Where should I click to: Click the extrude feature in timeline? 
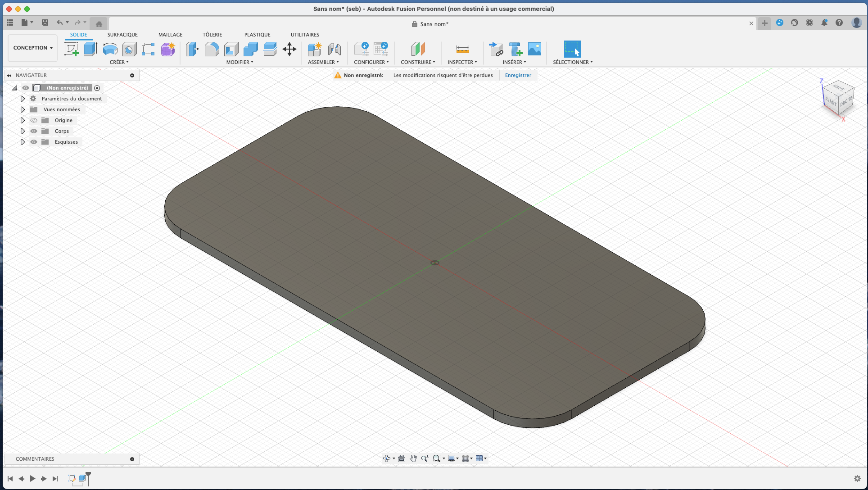pyautogui.click(x=82, y=478)
